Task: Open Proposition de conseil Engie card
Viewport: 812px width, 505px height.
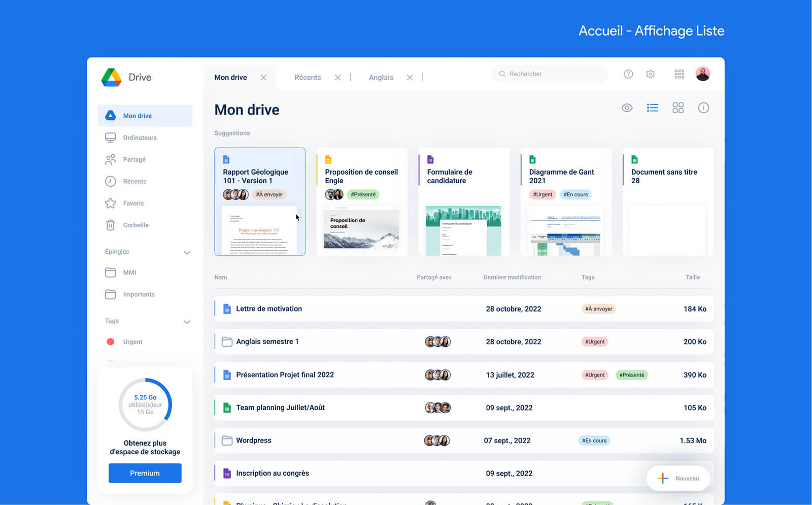Action: [x=362, y=201]
